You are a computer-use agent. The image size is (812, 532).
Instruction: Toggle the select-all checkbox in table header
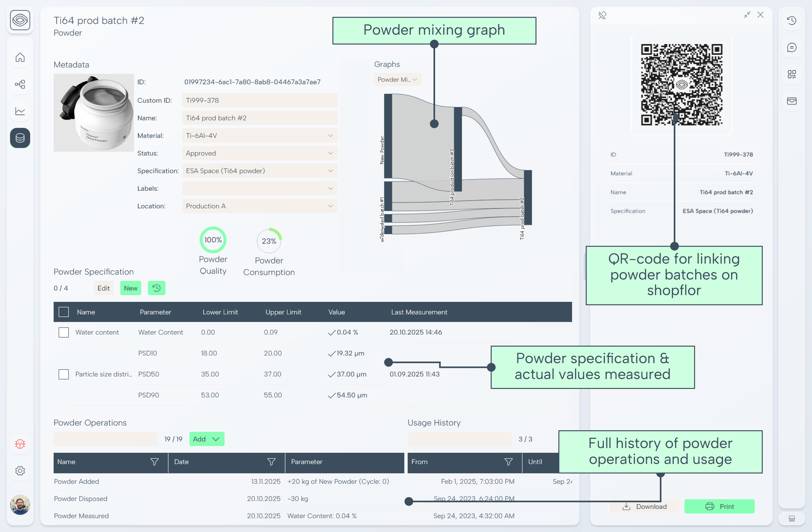[x=64, y=312]
